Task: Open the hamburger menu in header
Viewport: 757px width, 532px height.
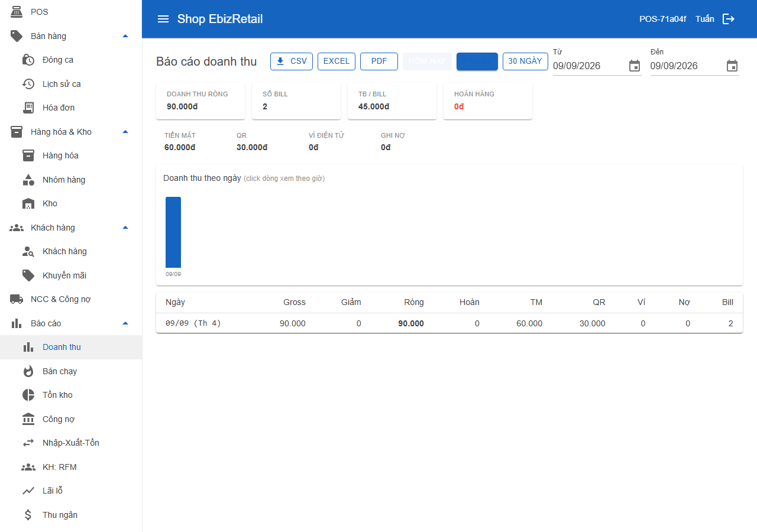Action: (x=163, y=19)
